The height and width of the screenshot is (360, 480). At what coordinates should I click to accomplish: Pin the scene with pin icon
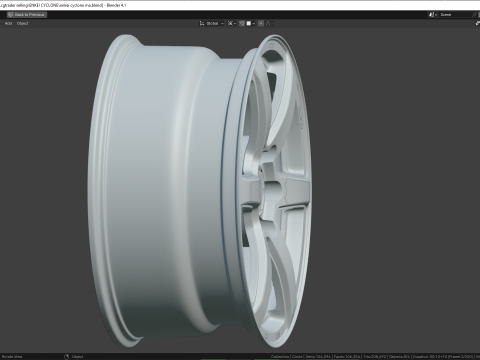pos(475,15)
